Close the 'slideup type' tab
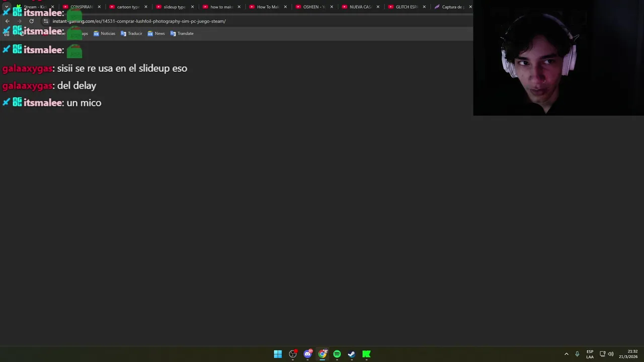 [x=192, y=7]
